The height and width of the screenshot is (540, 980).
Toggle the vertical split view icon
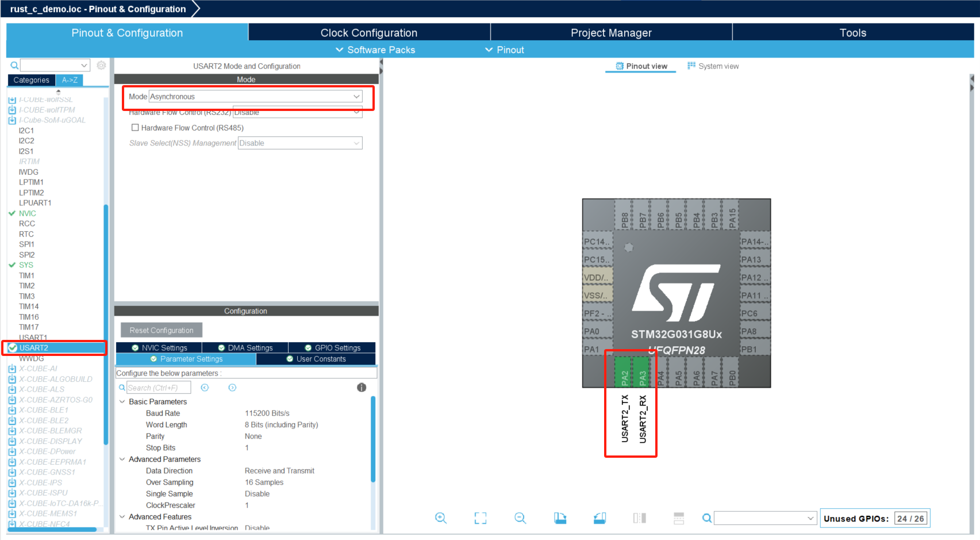tap(639, 518)
